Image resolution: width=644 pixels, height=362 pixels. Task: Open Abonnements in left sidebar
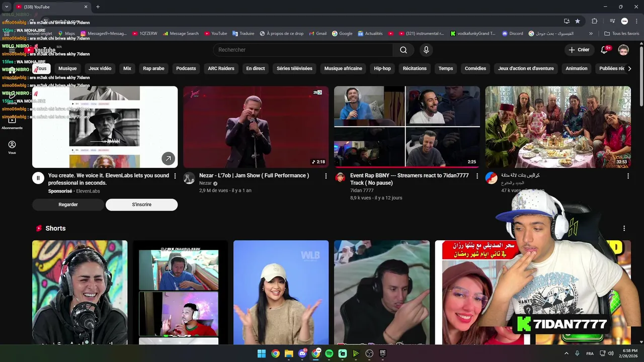click(12, 123)
